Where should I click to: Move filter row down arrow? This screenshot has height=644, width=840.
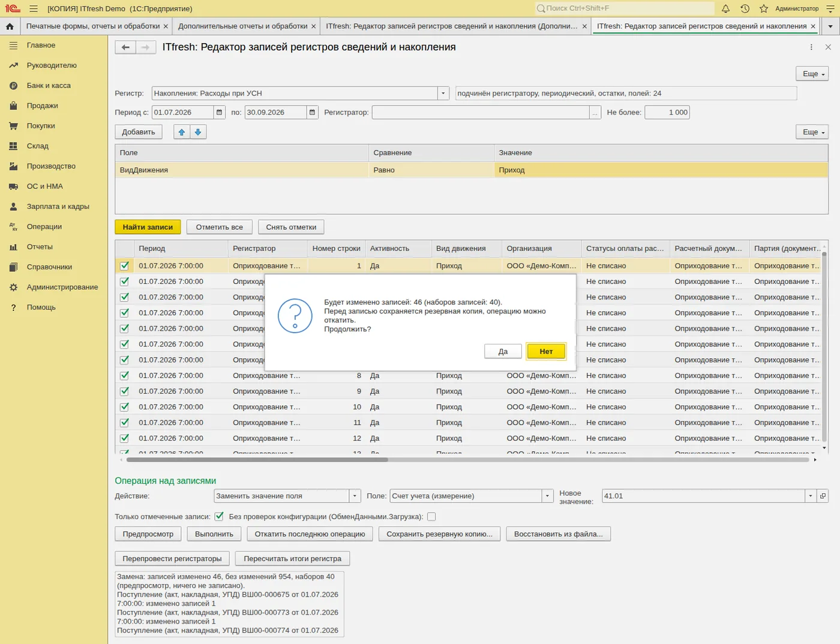198,132
